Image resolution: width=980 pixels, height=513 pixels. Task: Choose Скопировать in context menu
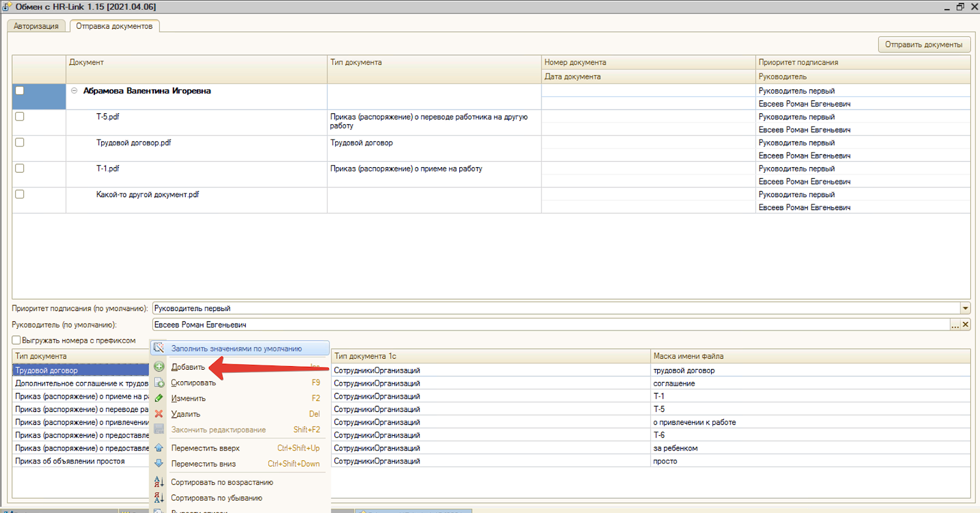193,383
